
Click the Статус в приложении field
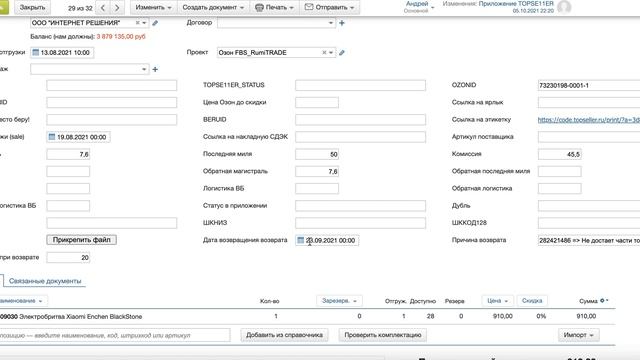[x=360, y=206]
